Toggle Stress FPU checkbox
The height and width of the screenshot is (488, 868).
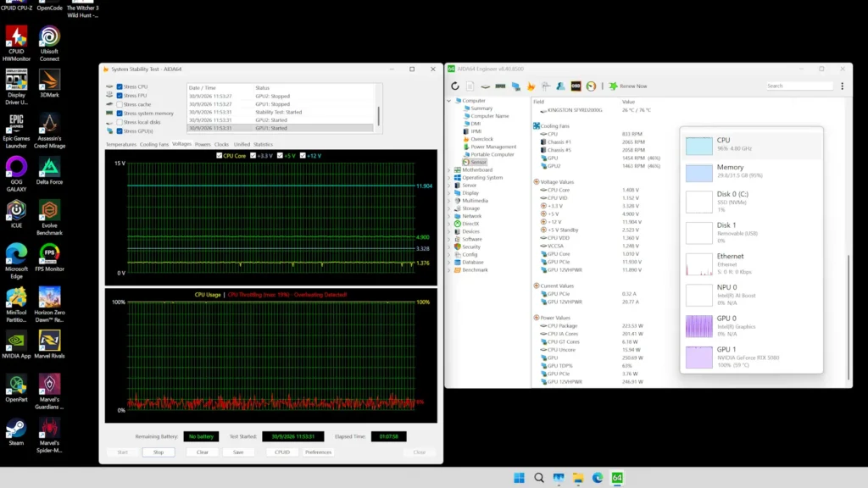coord(120,96)
